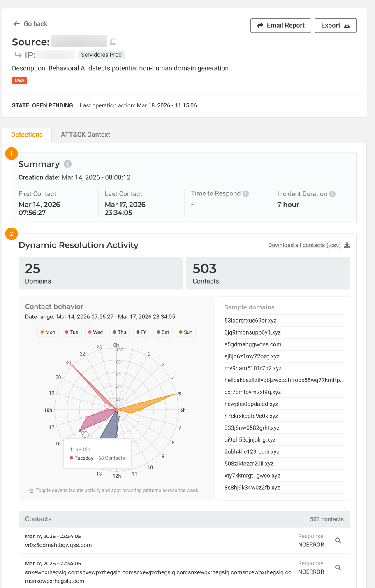
Task: Inspect the 22:34:05 contact with magnifier icon
Action: click(338, 567)
